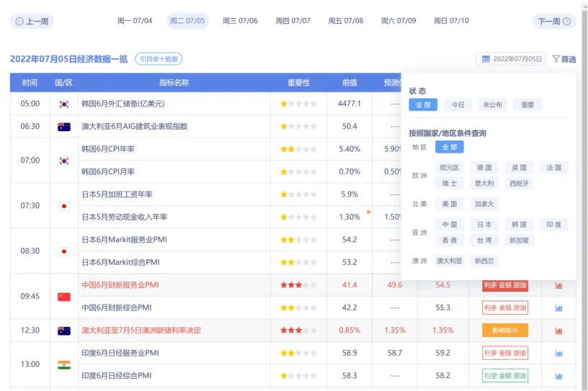Filter by 加拿大 region

coord(484,204)
